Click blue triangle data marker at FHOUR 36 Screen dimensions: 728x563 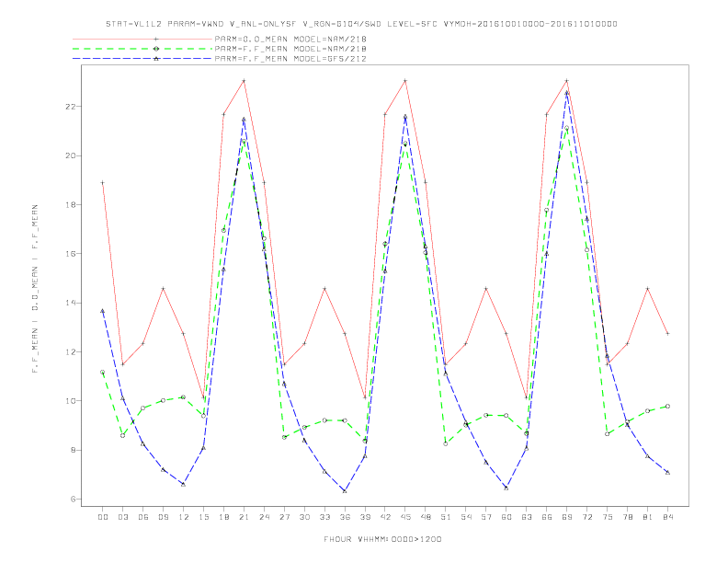click(345, 490)
